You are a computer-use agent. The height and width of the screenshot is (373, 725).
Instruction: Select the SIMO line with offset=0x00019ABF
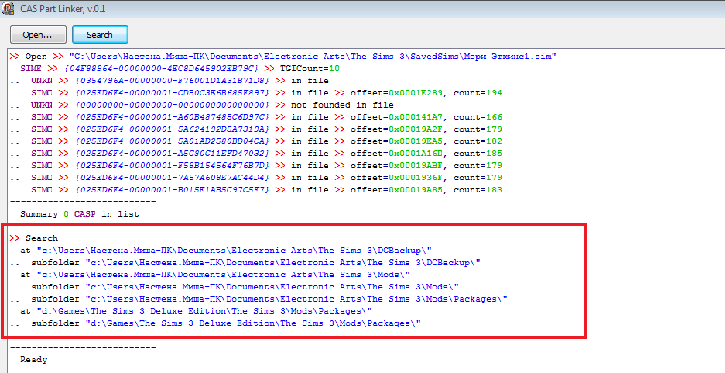point(256,165)
